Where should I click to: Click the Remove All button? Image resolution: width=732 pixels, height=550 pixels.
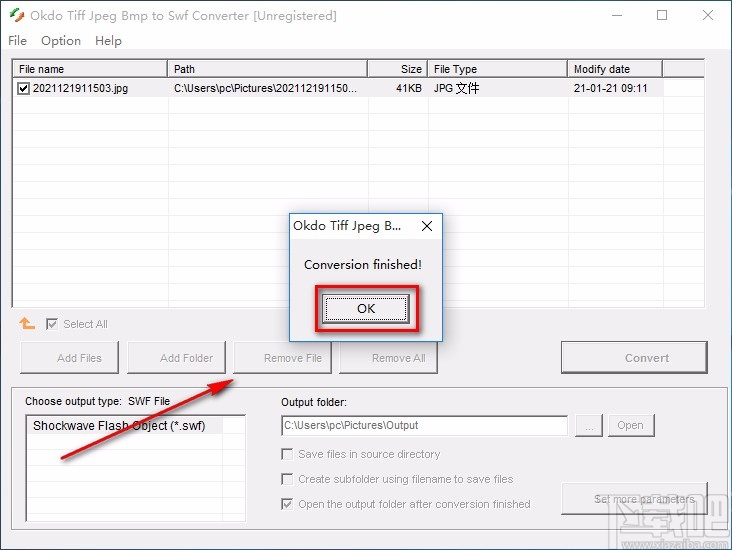388,358
